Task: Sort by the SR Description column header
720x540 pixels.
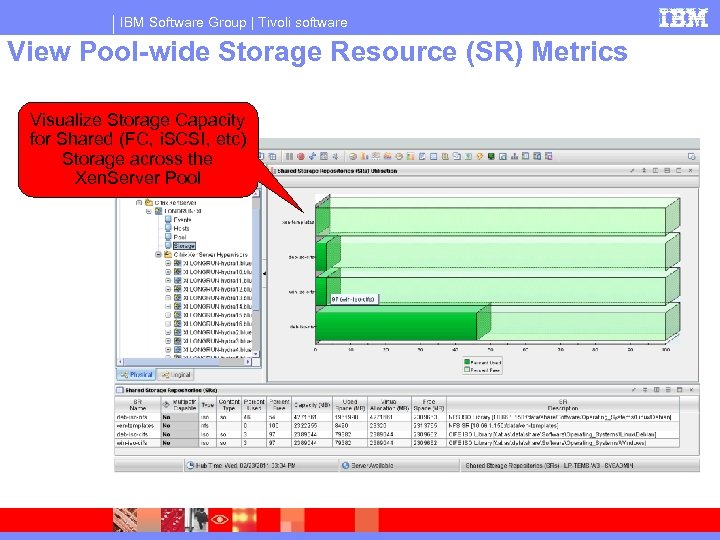Action: (563, 405)
